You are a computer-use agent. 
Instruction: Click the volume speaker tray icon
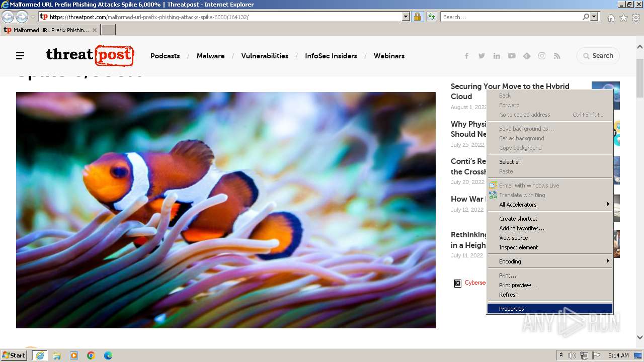[572, 355]
